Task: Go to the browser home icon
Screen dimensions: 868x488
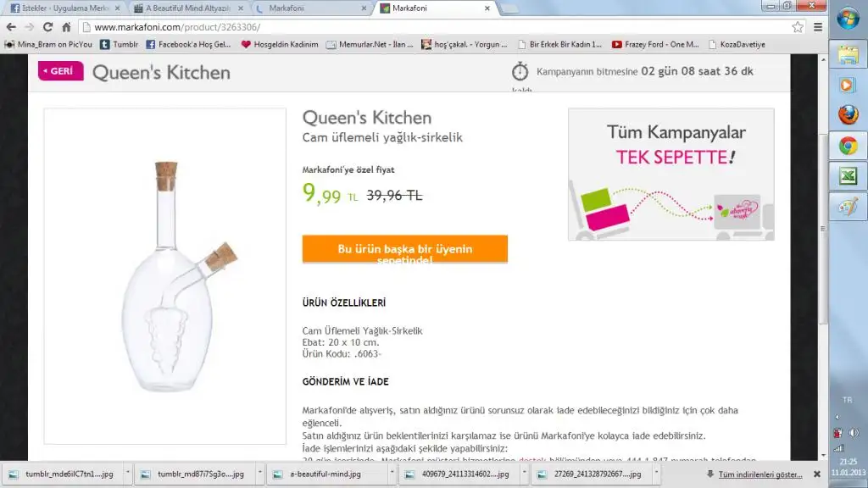Action: [66, 27]
